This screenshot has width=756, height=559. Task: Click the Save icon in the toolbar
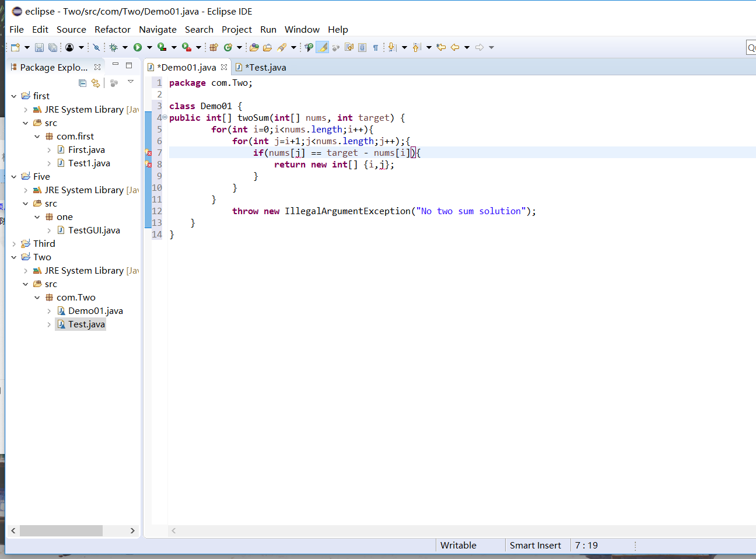(39, 47)
